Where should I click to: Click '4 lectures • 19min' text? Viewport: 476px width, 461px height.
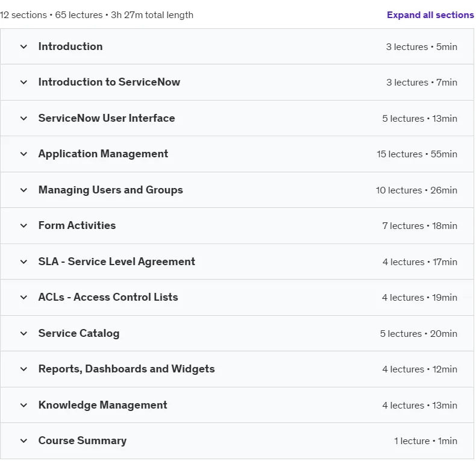pyautogui.click(x=419, y=297)
